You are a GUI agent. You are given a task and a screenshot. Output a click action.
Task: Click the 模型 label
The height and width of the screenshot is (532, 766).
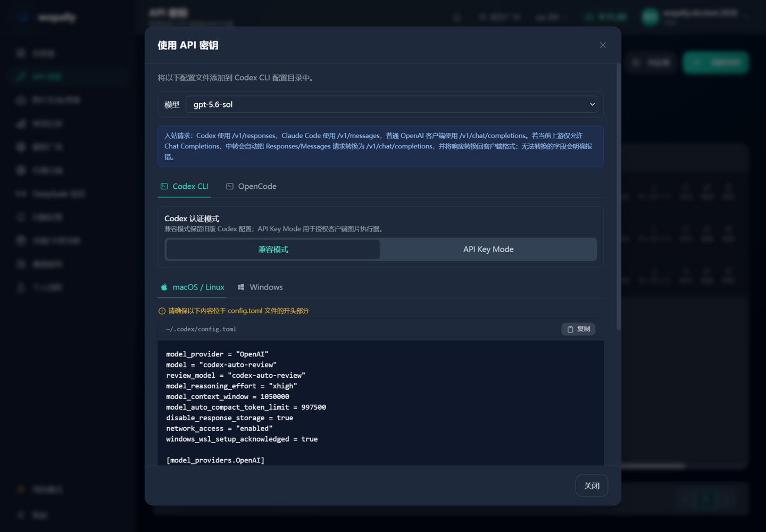point(172,105)
